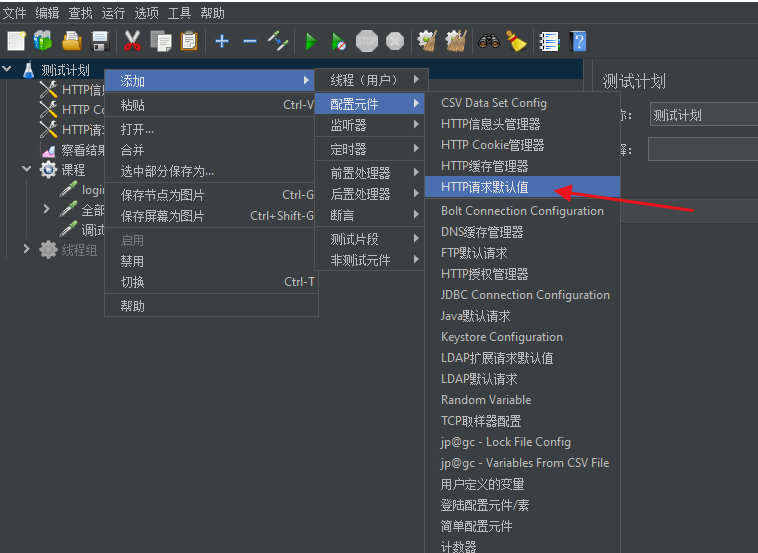Collapse all nodes with the minus icon

click(x=250, y=41)
